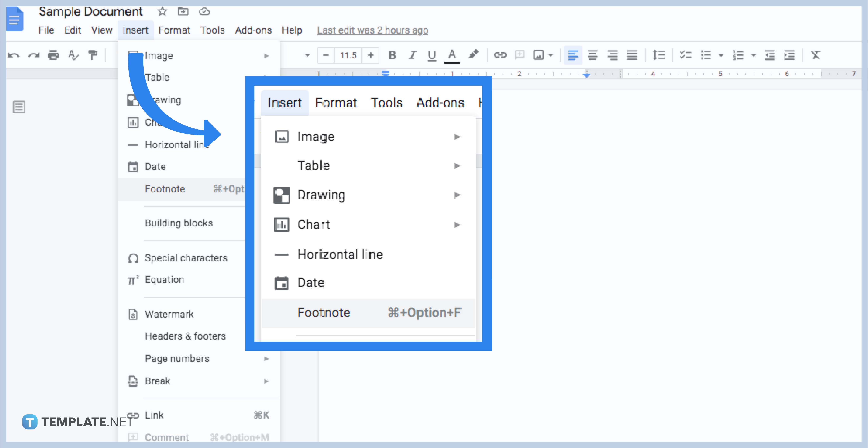Click the Last edit was 2 hours ago link
Viewport: 868px width, 448px height.
pyautogui.click(x=372, y=30)
